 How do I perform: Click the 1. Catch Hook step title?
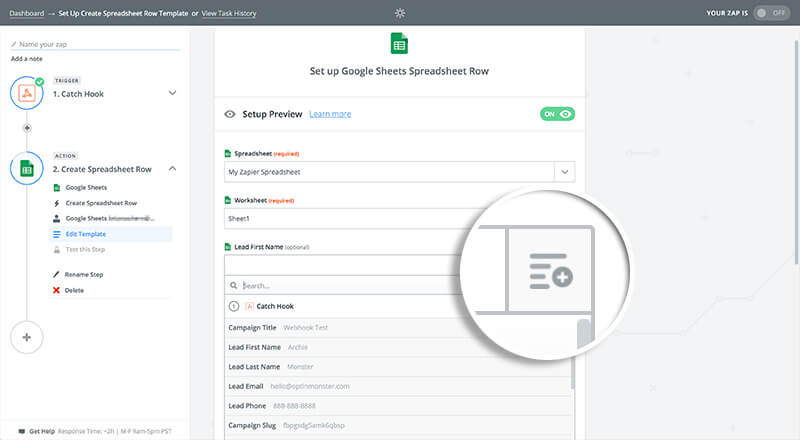78,94
